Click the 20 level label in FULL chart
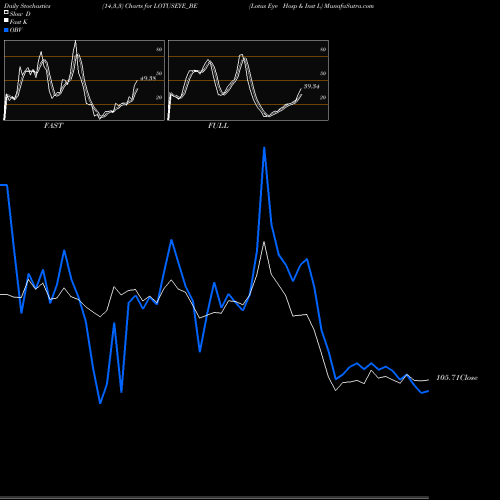 coord(323,97)
